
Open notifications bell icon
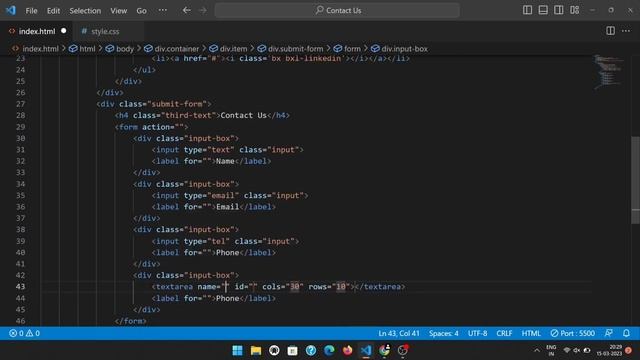pyautogui.click(x=626, y=333)
